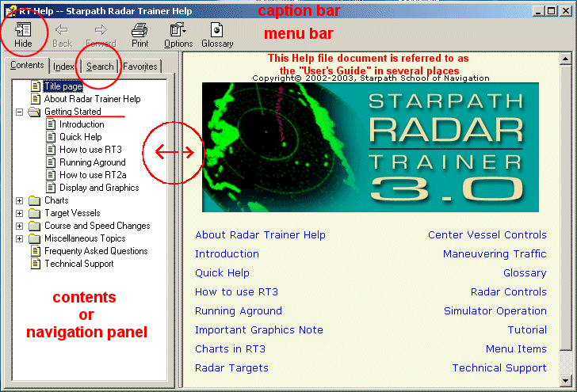Viewport: 577px width, 392px height.
Task: Expand Course and Speed Changes folder
Action: 20,226
